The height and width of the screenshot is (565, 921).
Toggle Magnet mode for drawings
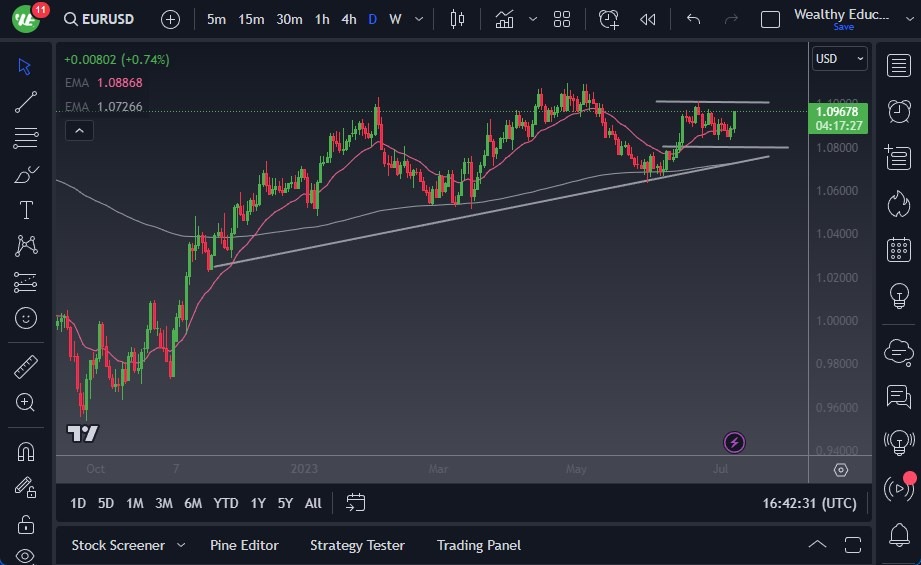pos(26,451)
